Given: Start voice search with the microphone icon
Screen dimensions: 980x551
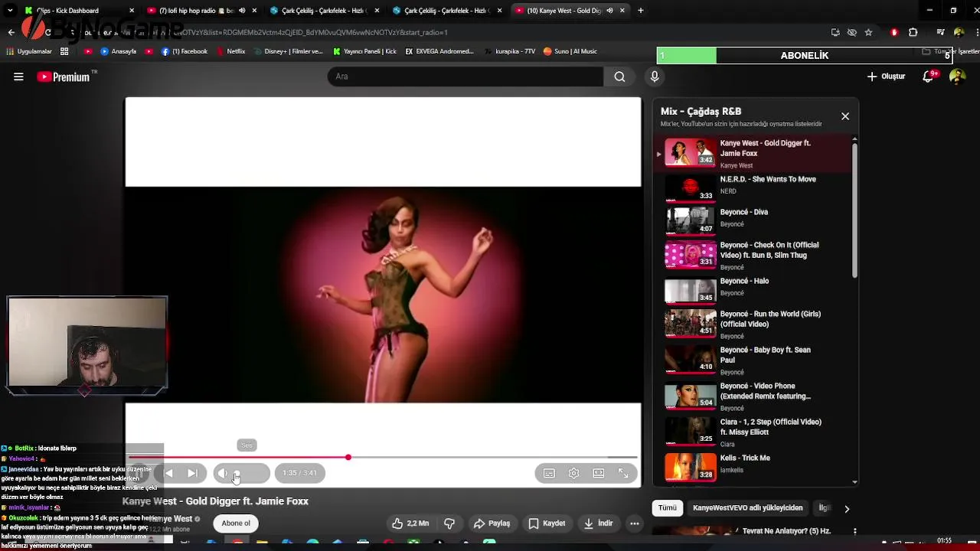Looking at the screenshot, I should pos(655,77).
